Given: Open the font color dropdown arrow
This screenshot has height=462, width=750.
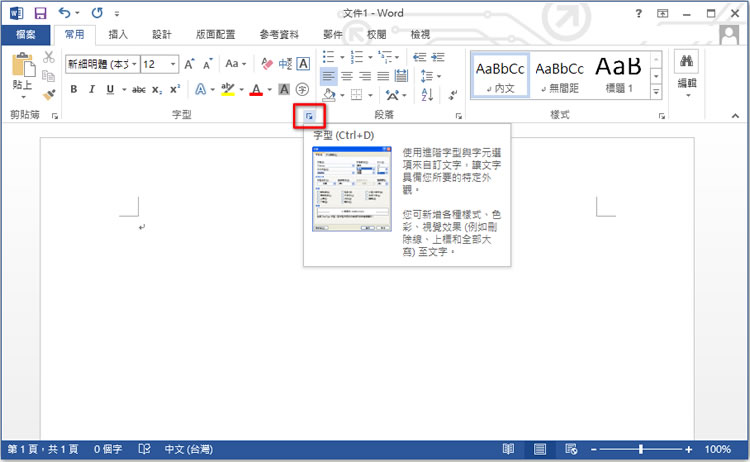Looking at the screenshot, I should tap(269, 90).
